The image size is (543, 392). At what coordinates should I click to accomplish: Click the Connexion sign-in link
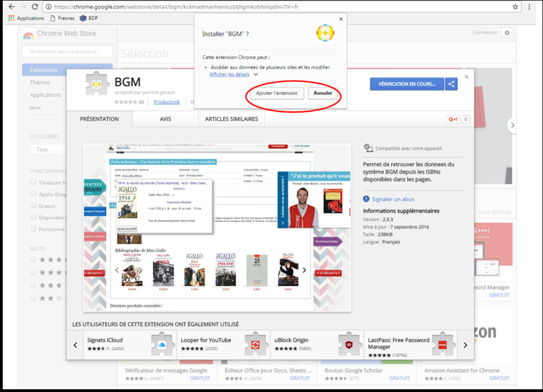pyautogui.click(x=485, y=32)
